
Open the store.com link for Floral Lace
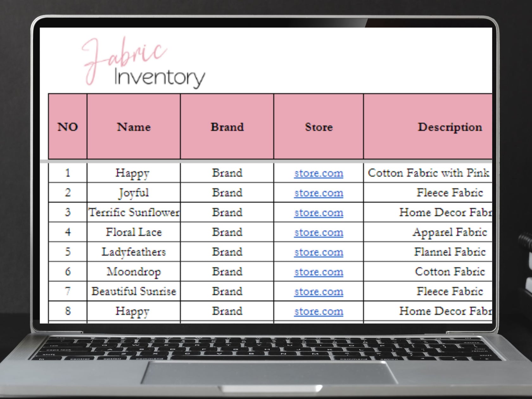point(318,232)
